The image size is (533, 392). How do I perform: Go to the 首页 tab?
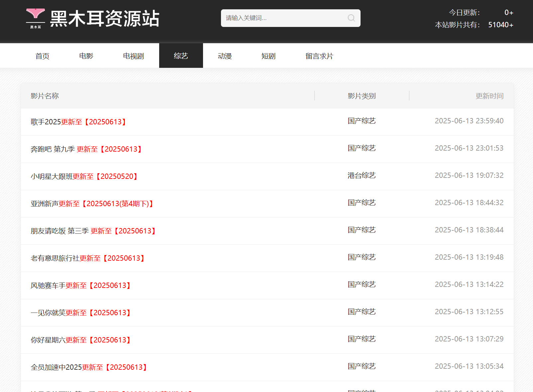(x=43, y=56)
